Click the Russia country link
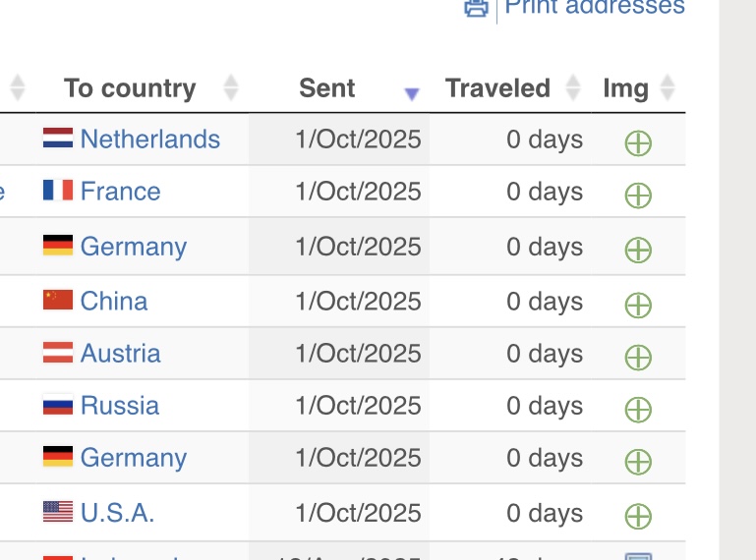 coord(119,405)
